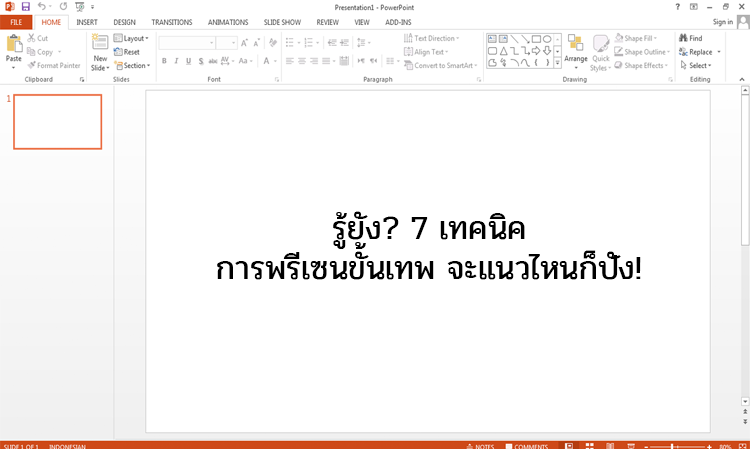
Task: Decrease font size
Action: (x=256, y=43)
